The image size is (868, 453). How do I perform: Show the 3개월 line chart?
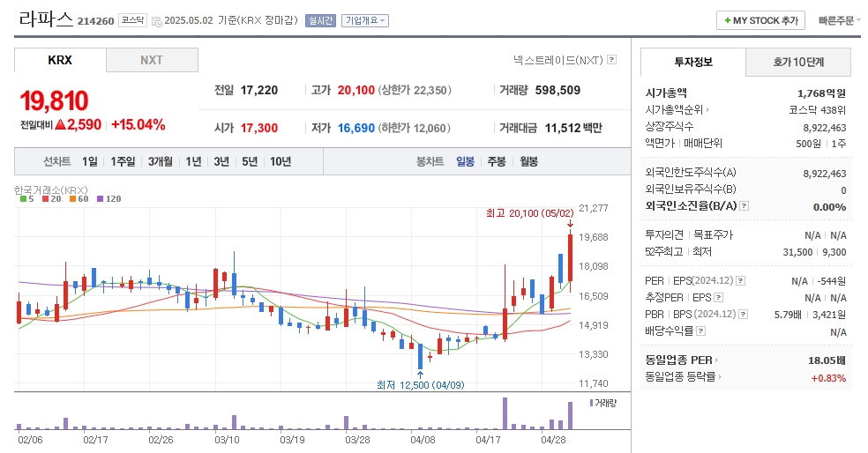pos(160,161)
